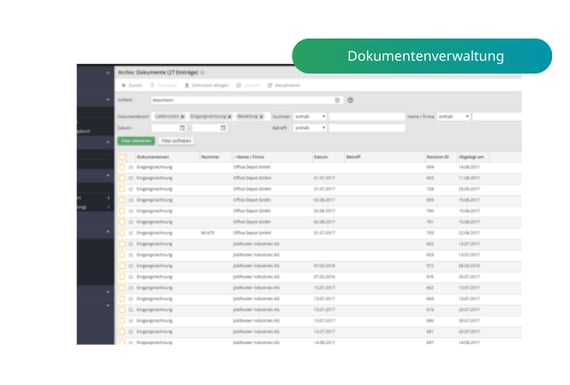Screen dimensions: 570x385
Task: Click the Aktualisieren label in toolbar
Action: [x=287, y=85]
